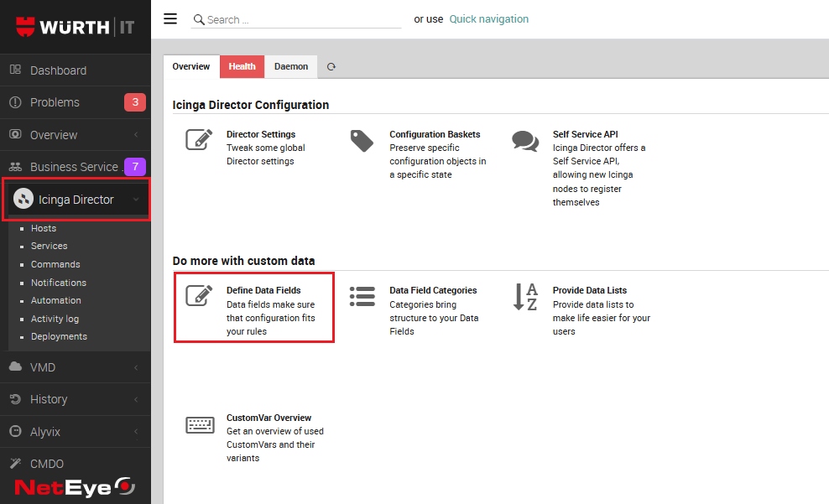Click the Alyvix face icon
Screen dimensions: 829x504
[x=15, y=431]
